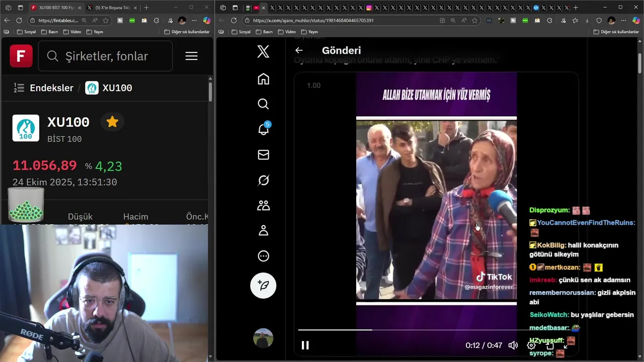The width and height of the screenshot is (644, 362).
Task: Open the account avatar at sidebar bottom
Action: tap(263, 338)
